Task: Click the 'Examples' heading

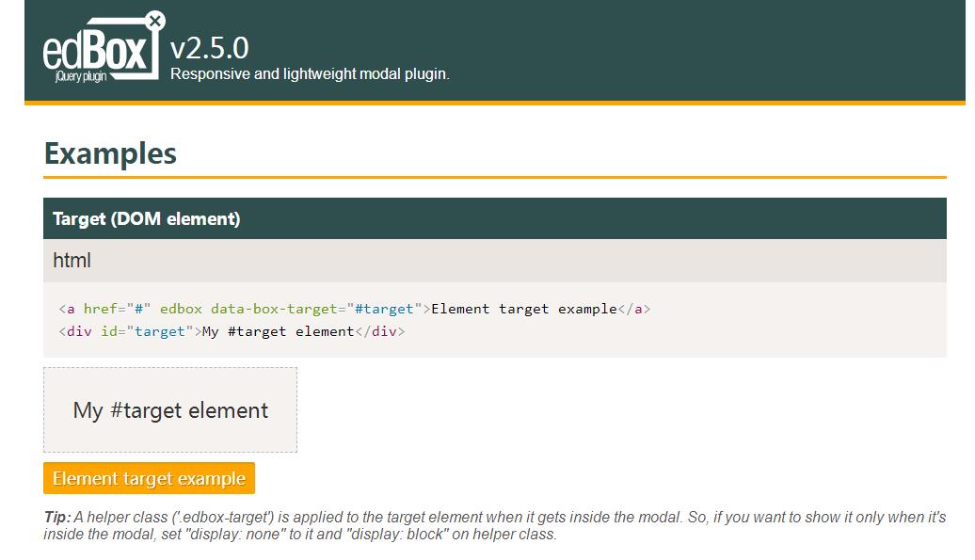Action: 110,153
